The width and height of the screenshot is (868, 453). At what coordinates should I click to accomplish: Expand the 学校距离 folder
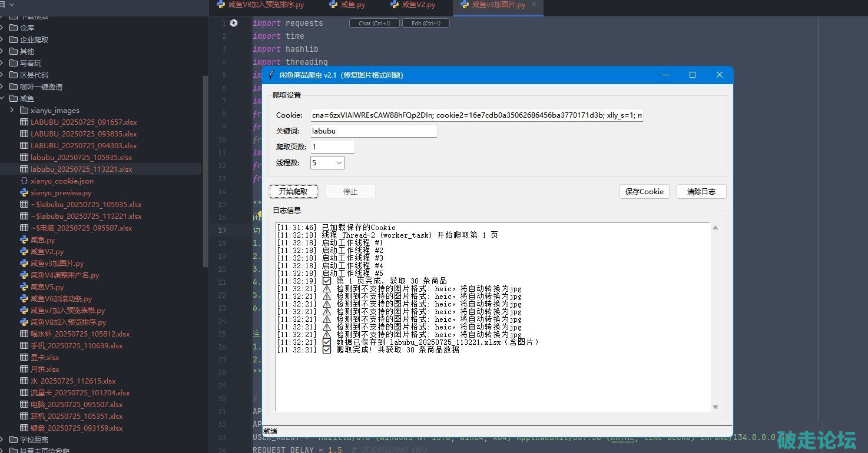click(2, 440)
